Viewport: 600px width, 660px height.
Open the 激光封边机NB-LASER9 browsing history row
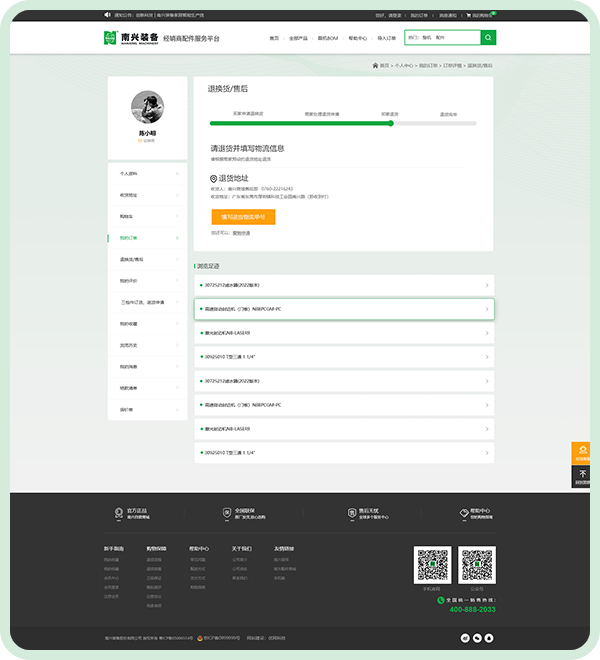tap(343, 332)
